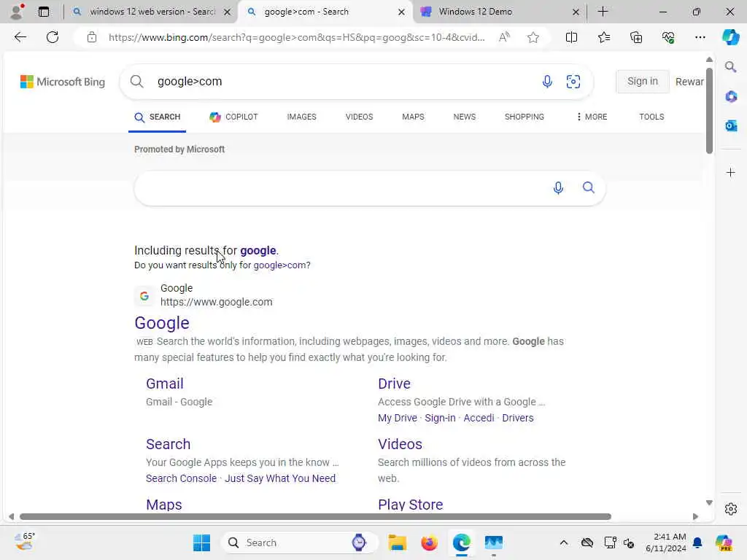
Task: Open the browser profile icon
Action: click(x=18, y=12)
